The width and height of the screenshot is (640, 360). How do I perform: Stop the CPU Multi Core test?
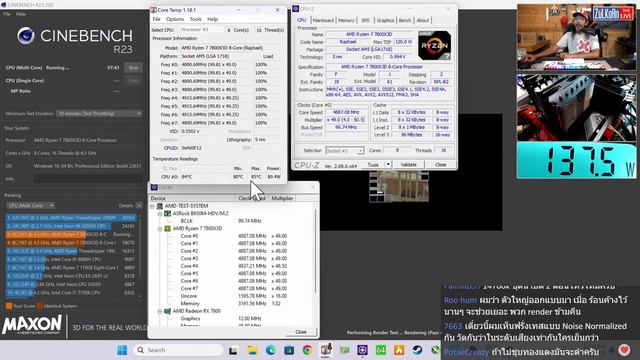click(x=133, y=68)
